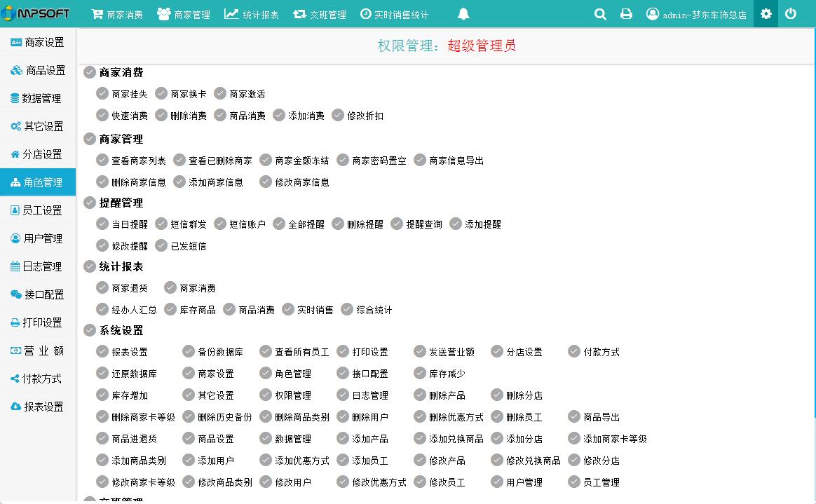The height and width of the screenshot is (504, 816).
Task: Open the 统计报表 top menu
Action: tap(251, 14)
